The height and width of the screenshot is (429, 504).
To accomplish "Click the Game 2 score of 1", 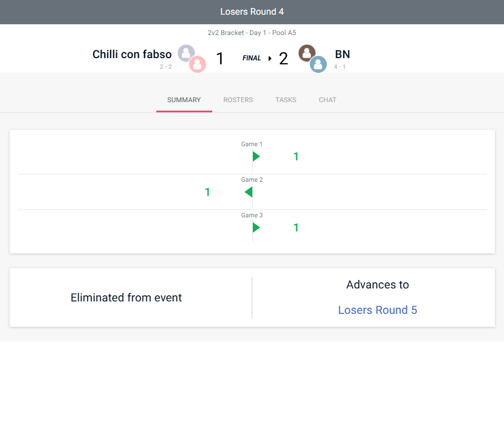I will click(207, 192).
